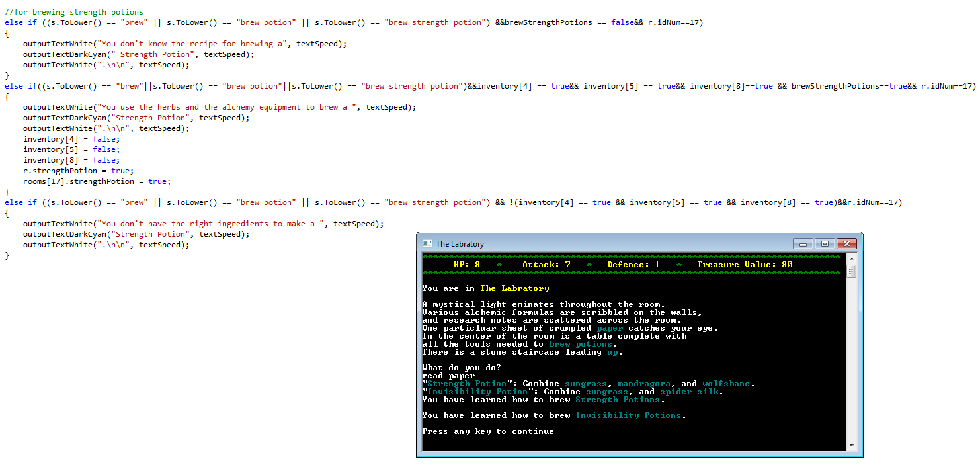Click 'Treasure Value: 80' in the status header
980x465 pixels.
[x=745, y=265]
